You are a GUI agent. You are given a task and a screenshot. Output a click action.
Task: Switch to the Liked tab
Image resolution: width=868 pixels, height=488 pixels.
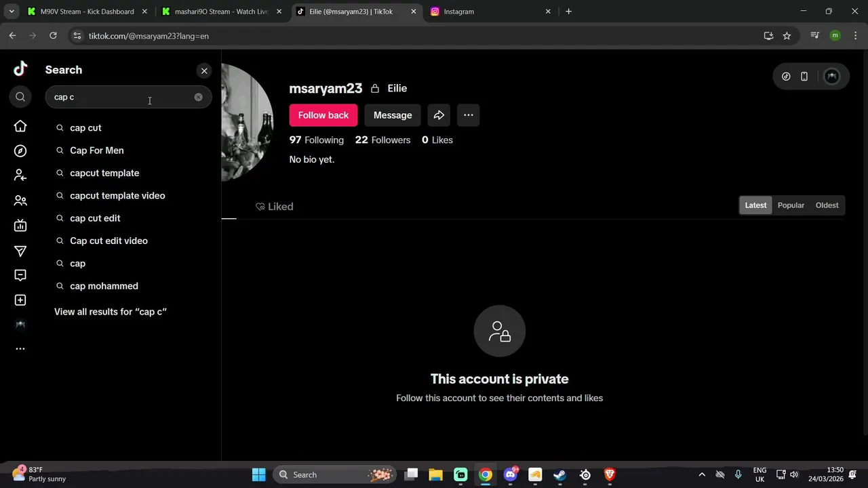(275, 207)
